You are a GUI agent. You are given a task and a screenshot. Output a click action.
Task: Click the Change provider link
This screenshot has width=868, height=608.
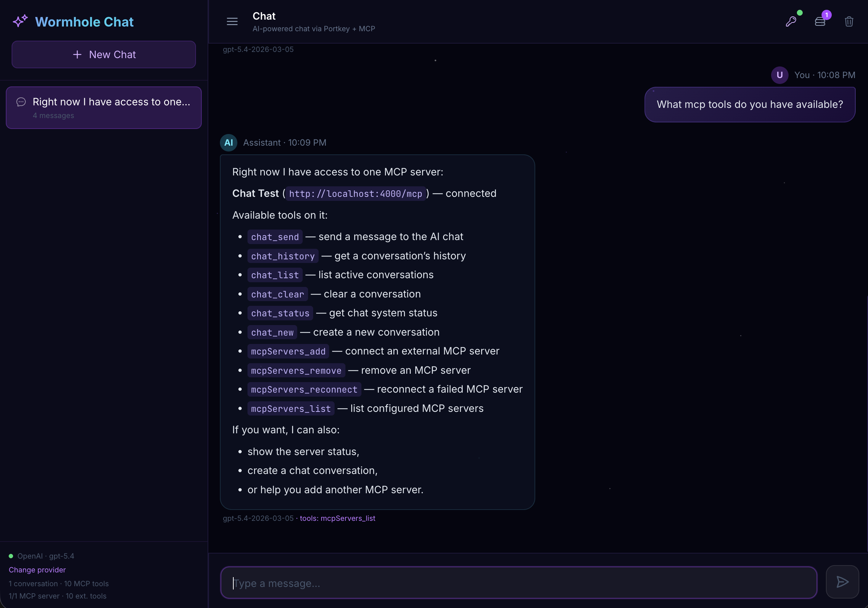tap(37, 570)
